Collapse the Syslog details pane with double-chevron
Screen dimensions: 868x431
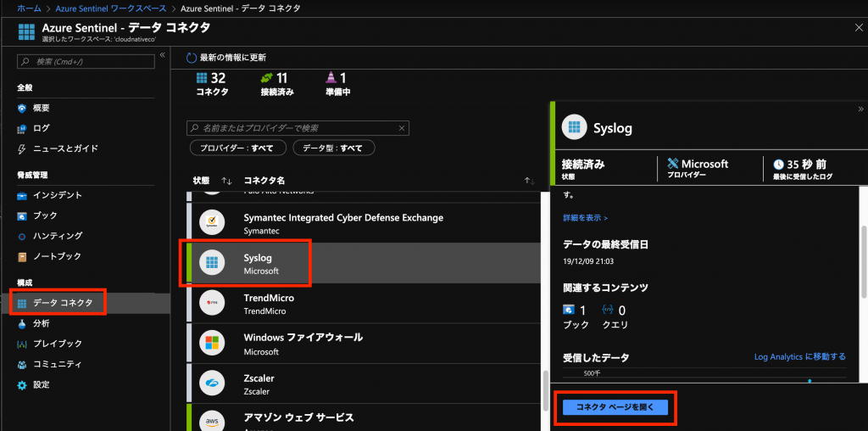pyautogui.click(x=861, y=109)
